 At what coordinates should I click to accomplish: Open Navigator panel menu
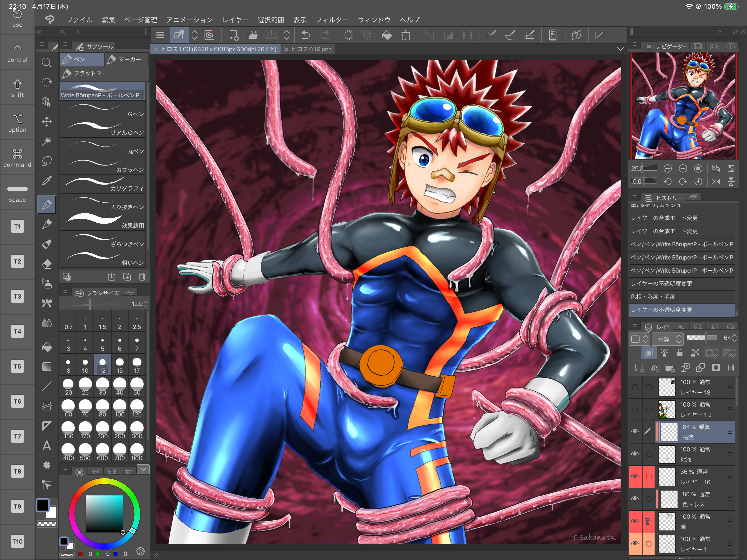pos(635,44)
